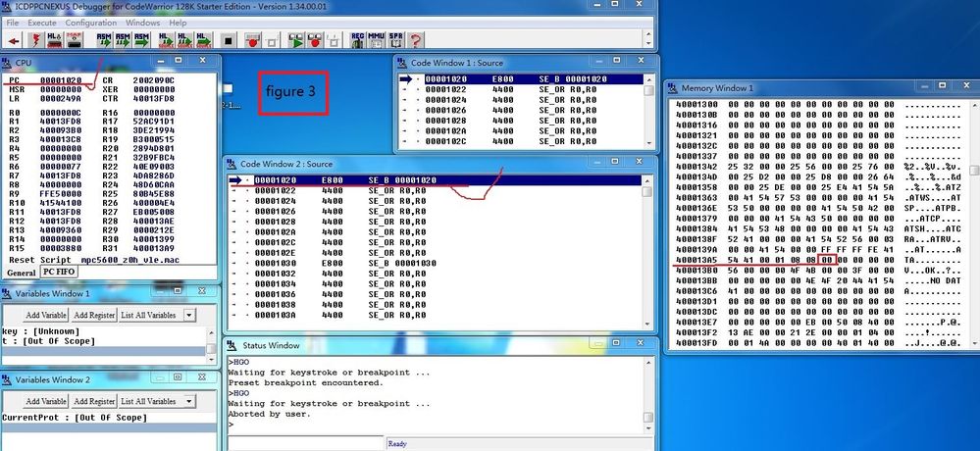Click Add Register in Variables Window 2
980x451 pixels.
[94, 401]
